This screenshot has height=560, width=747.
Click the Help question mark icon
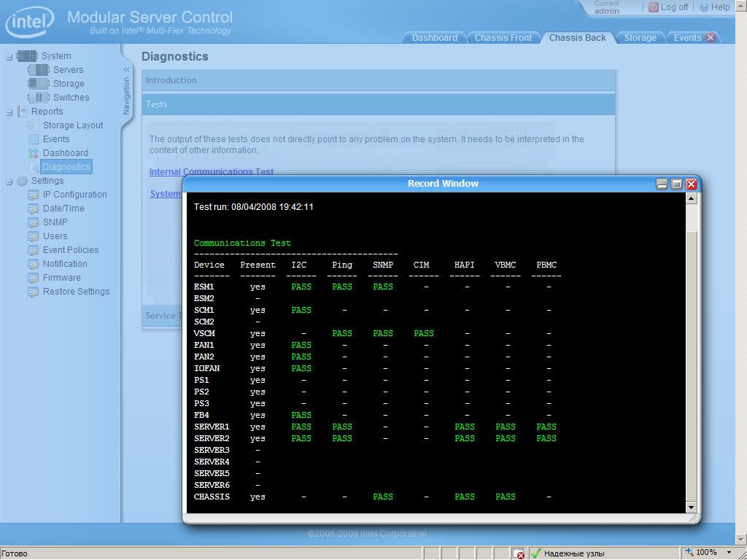tap(704, 7)
